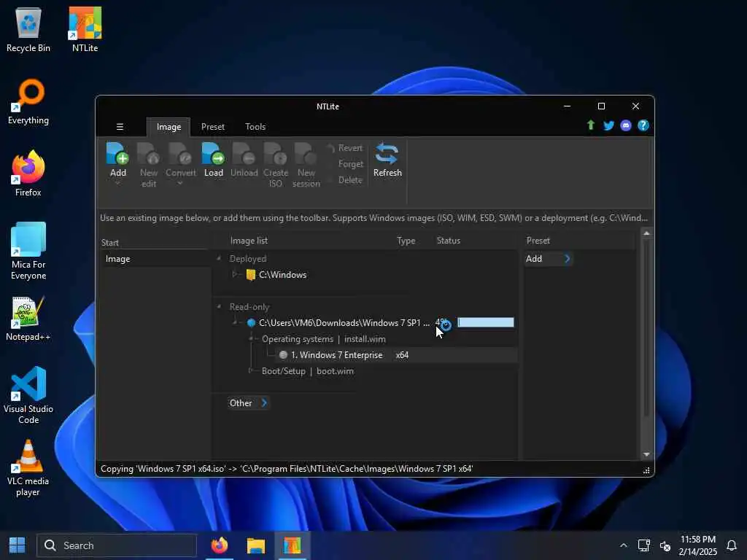The width and height of the screenshot is (747, 560).
Task: Click the Refresh toolbar icon
Action: (387, 153)
